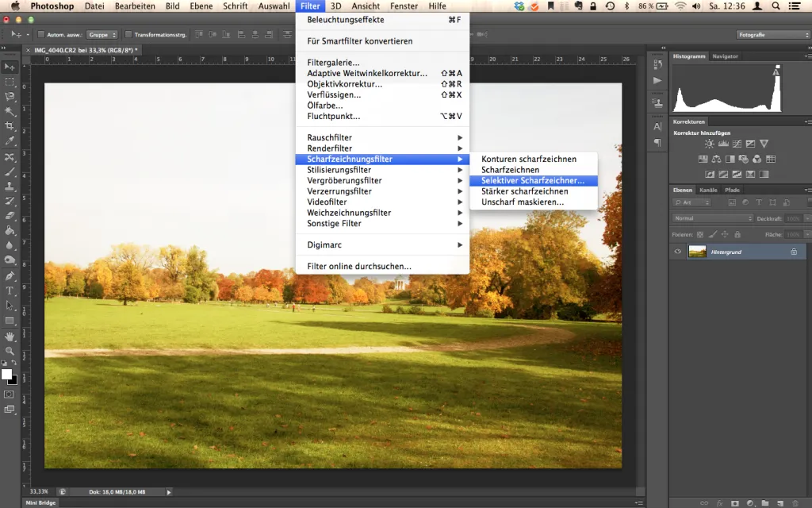Select the Crop tool in toolbar
Image resolution: width=812 pixels, height=508 pixels.
click(10, 126)
